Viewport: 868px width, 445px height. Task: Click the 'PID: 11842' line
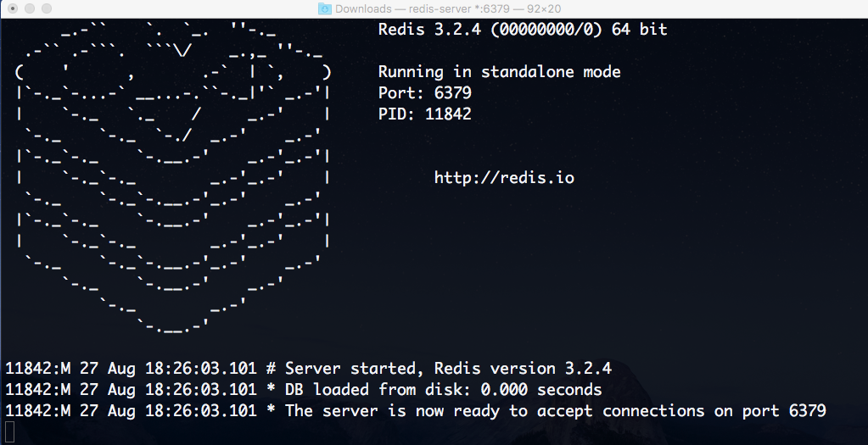(x=424, y=114)
